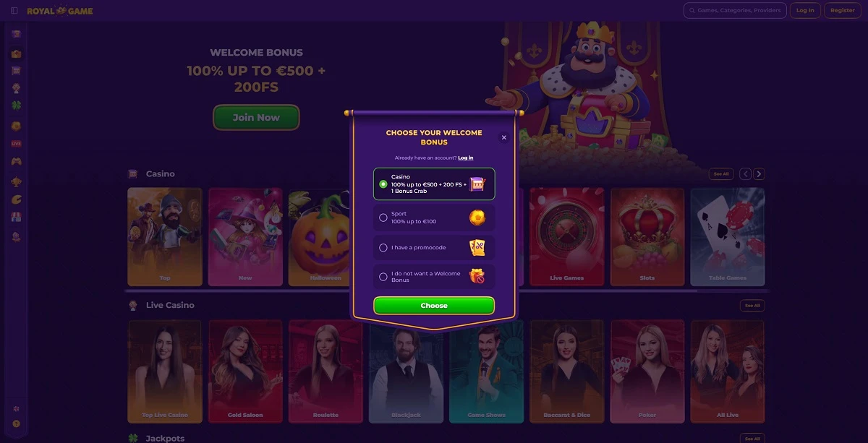Change language via UK flag icon
This screenshot has height=443, width=868.
click(16, 409)
